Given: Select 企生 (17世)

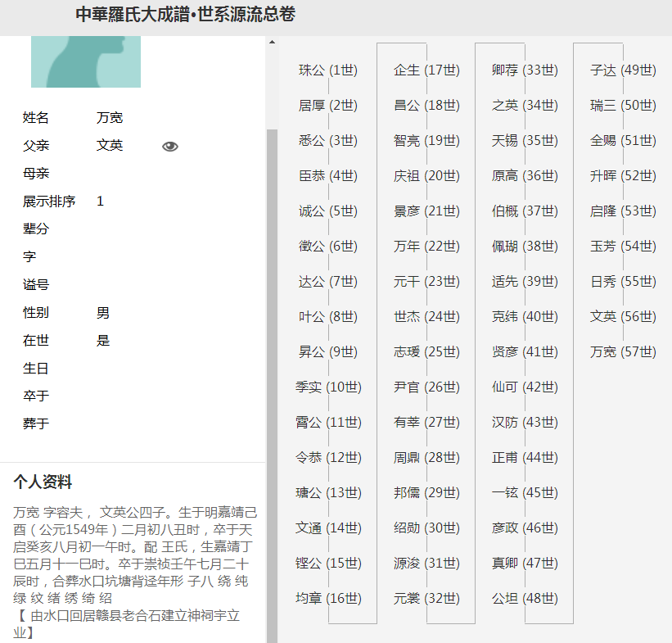Looking at the screenshot, I should click(x=427, y=70).
